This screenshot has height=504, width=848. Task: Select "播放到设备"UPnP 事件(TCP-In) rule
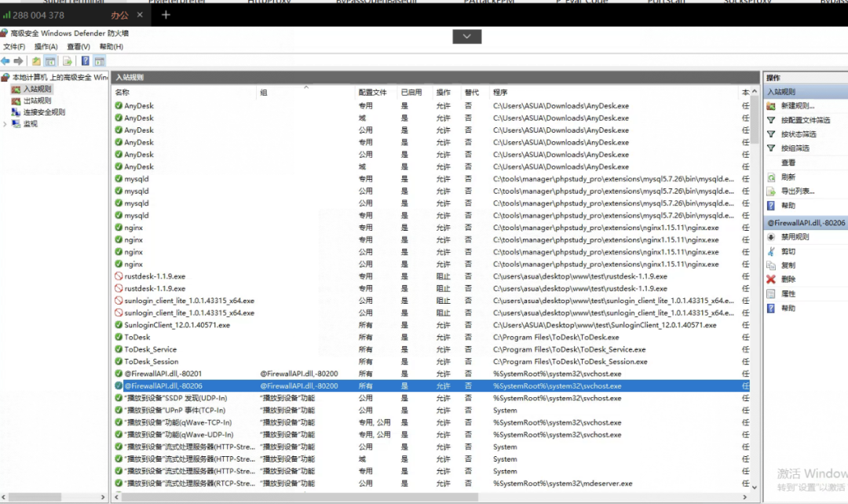tap(174, 411)
